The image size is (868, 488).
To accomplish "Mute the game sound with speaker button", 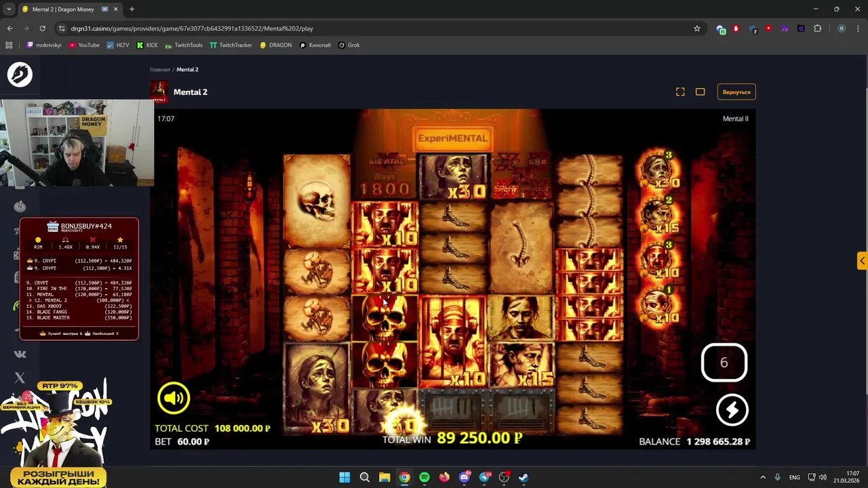I will tap(174, 398).
